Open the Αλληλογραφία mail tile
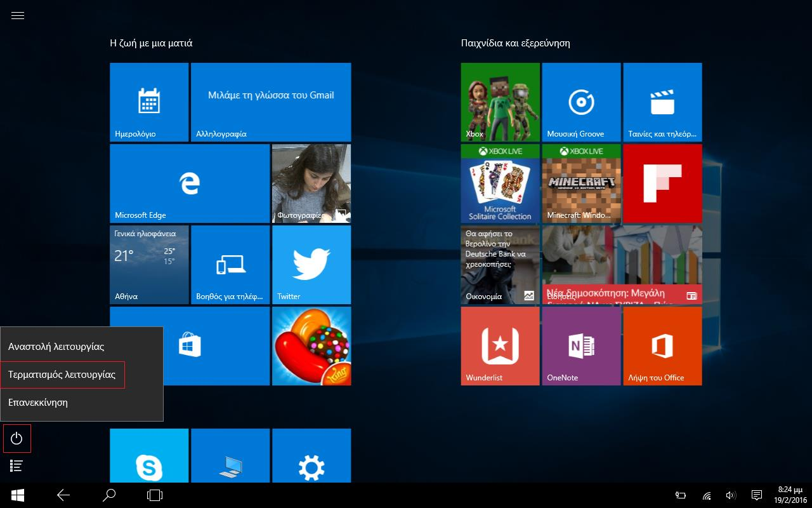The image size is (812, 508). pos(271,102)
